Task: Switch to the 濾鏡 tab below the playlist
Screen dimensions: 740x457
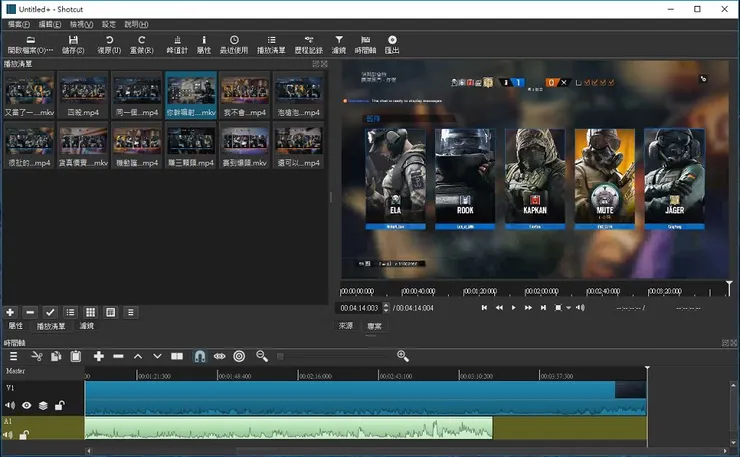Action: click(x=87, y=326)
